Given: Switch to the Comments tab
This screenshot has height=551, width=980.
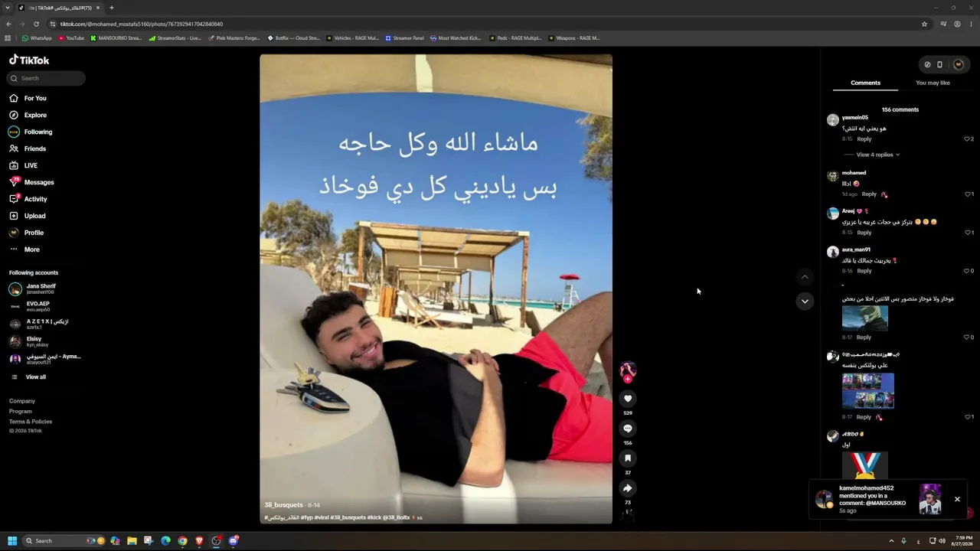Looking at the screenshot, I should click(x=865, y=83).
